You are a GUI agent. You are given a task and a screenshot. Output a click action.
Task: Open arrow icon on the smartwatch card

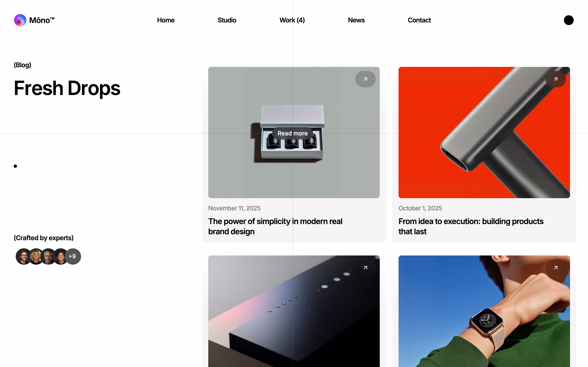pos(556,268)
